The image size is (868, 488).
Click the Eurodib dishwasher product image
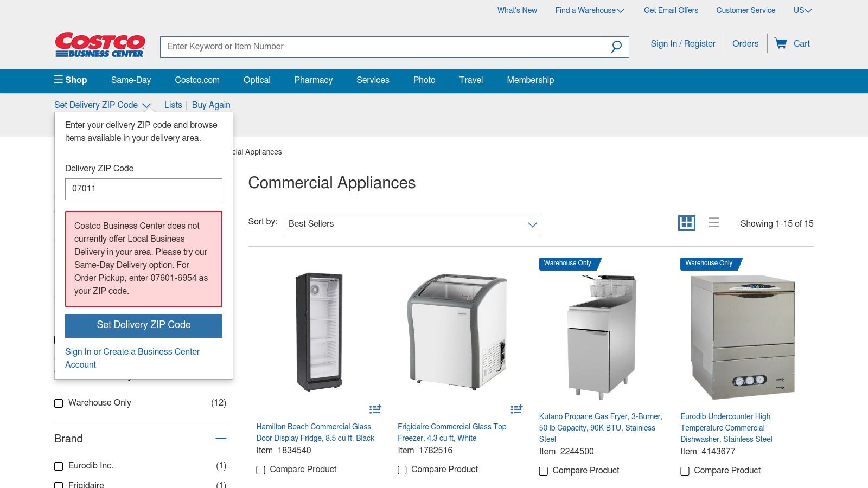tap(743, 337)
